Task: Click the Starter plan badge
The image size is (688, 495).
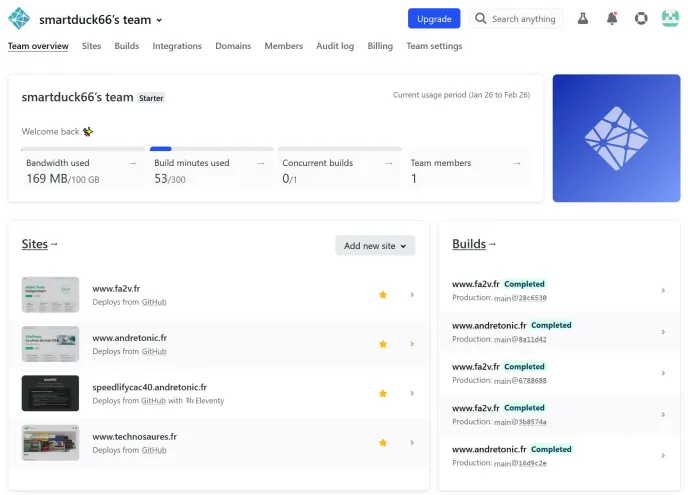Action: point(151,98)
